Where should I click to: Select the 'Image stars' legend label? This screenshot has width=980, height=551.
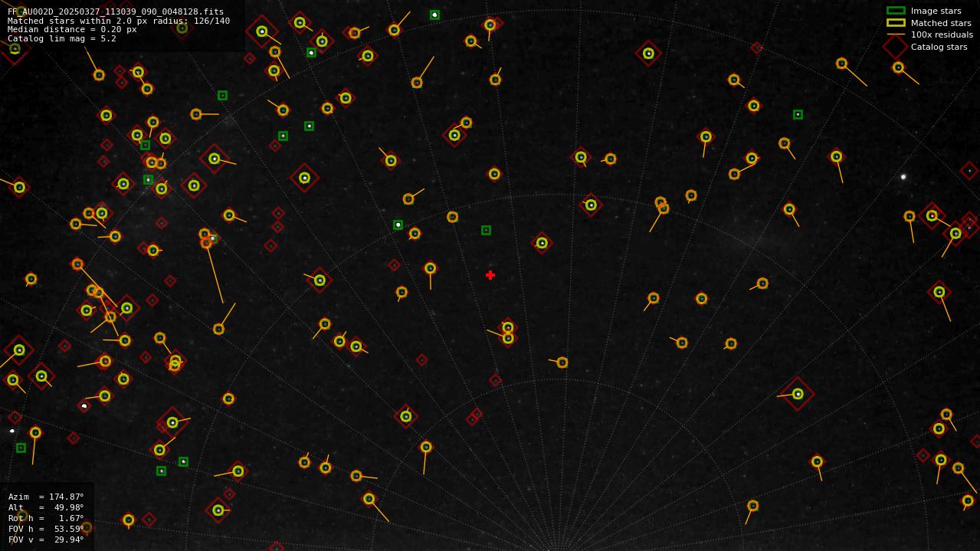(936, 11)
